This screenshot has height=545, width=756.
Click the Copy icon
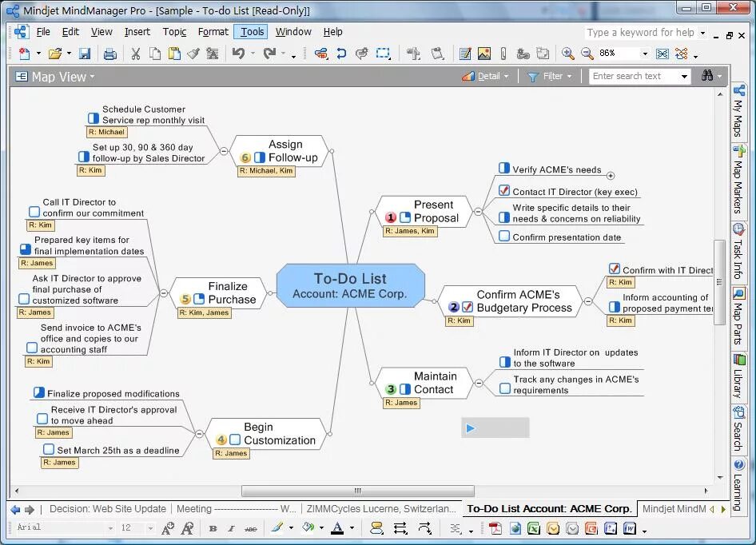pos(155,54)
